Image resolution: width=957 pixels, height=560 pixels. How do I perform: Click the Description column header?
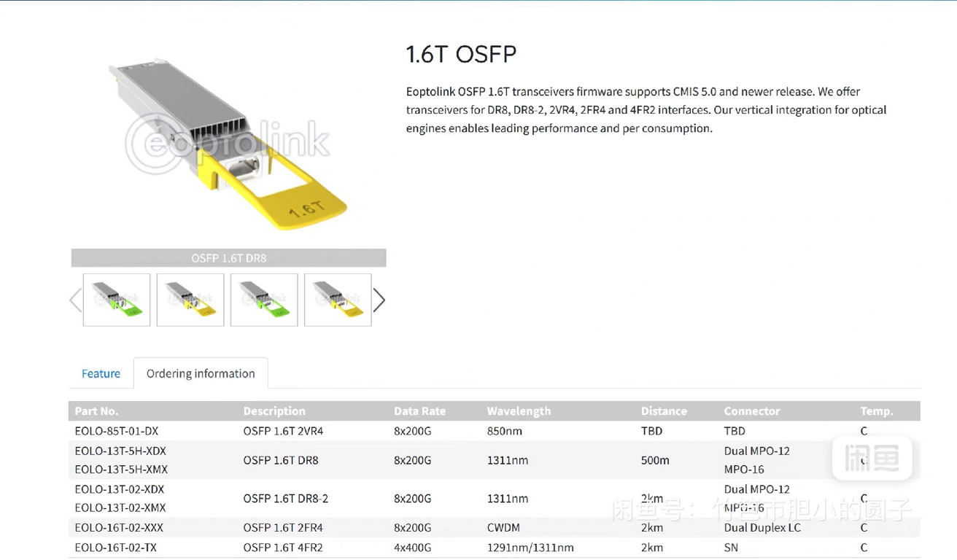(274, 411)
